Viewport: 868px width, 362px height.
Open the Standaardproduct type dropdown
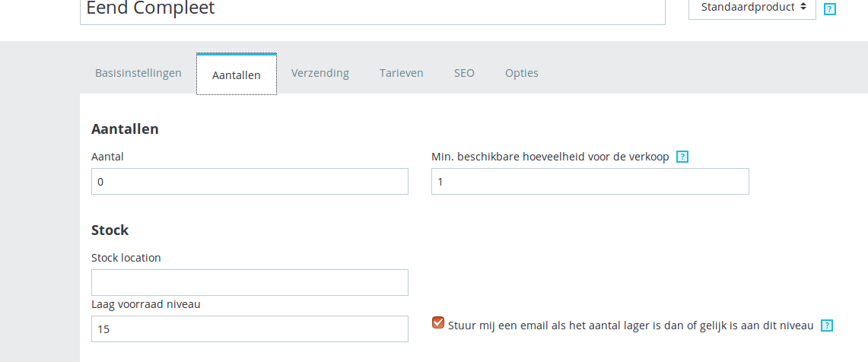[x=752, y=8]
